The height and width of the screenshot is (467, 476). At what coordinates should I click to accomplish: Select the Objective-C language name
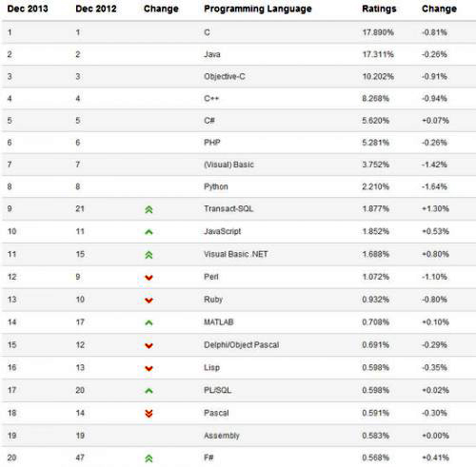click(x=225, y=76)
